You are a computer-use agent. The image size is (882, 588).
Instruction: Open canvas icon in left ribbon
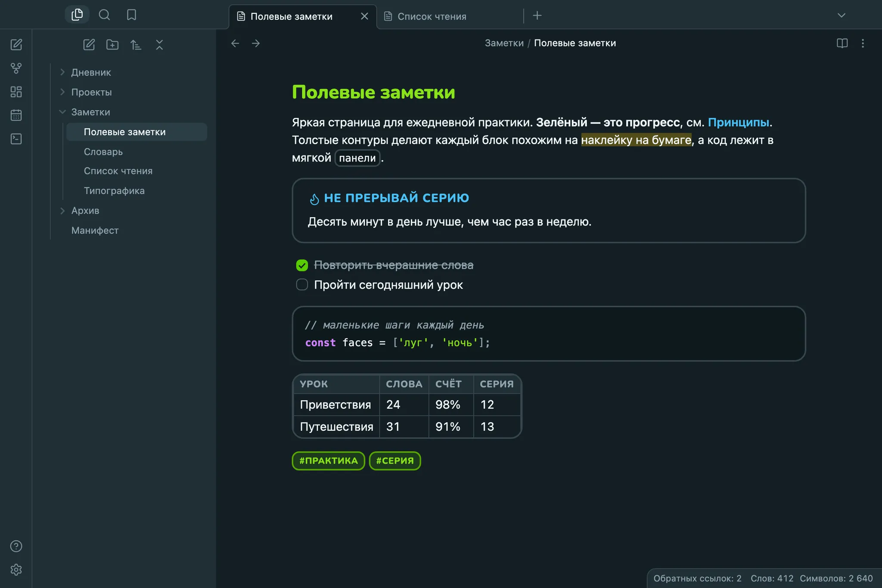coord(16,92)
